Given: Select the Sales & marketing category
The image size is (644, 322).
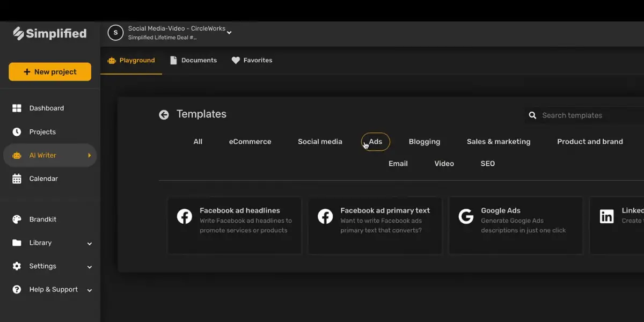Looking at the screenshot, I should coord(499,142).
